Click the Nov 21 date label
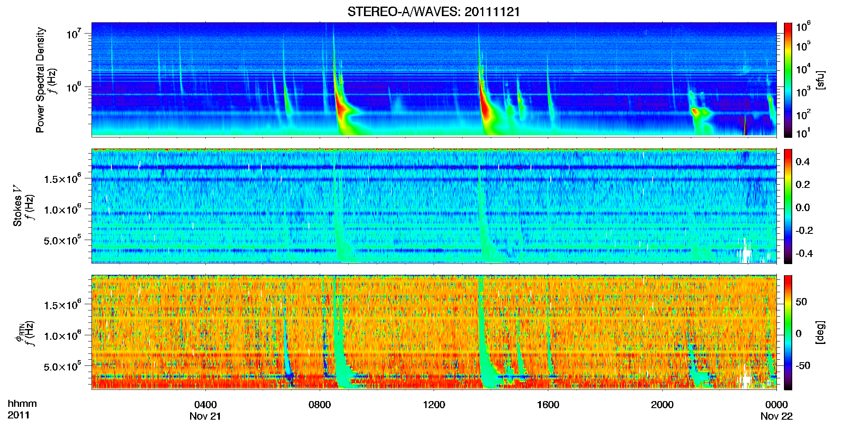Viewport: 868px width, 447px height. pos(205,416)
